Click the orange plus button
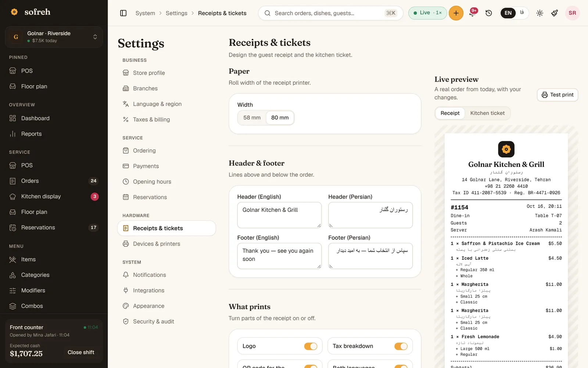588x368 pixels. tap(456, 13)
